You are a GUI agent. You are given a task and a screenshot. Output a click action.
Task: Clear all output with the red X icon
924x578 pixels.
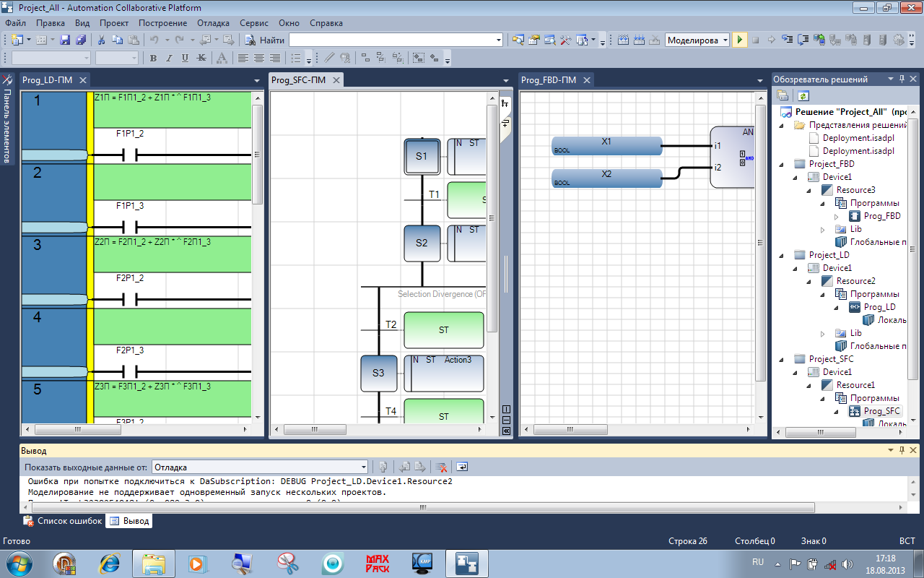[441, 467]
